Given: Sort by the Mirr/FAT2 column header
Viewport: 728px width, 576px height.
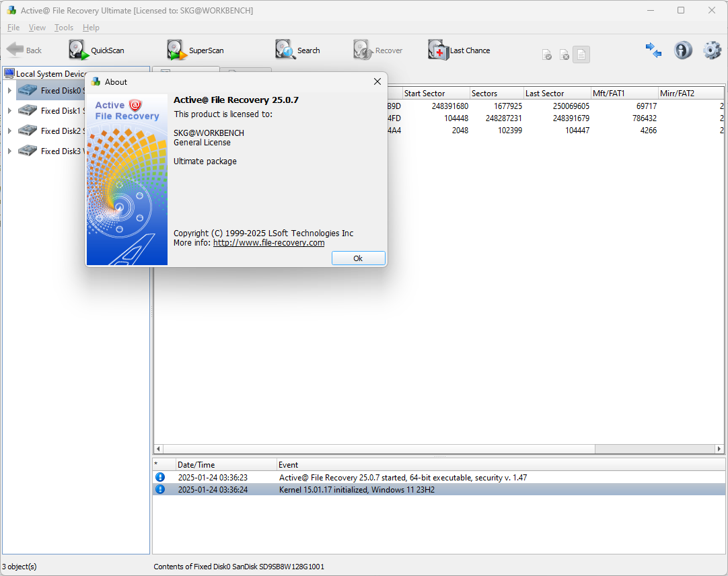Looking at the screenshot, I should point(691,94).
